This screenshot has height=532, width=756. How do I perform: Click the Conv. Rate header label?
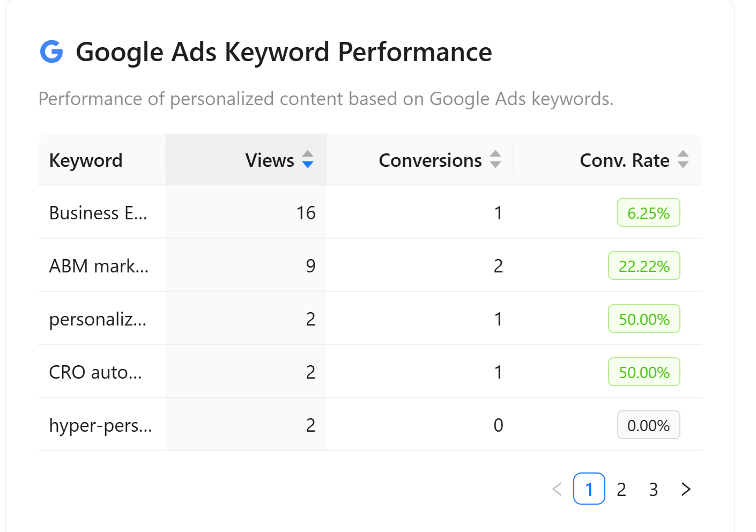pyautogui.click(x=625, y=160)
